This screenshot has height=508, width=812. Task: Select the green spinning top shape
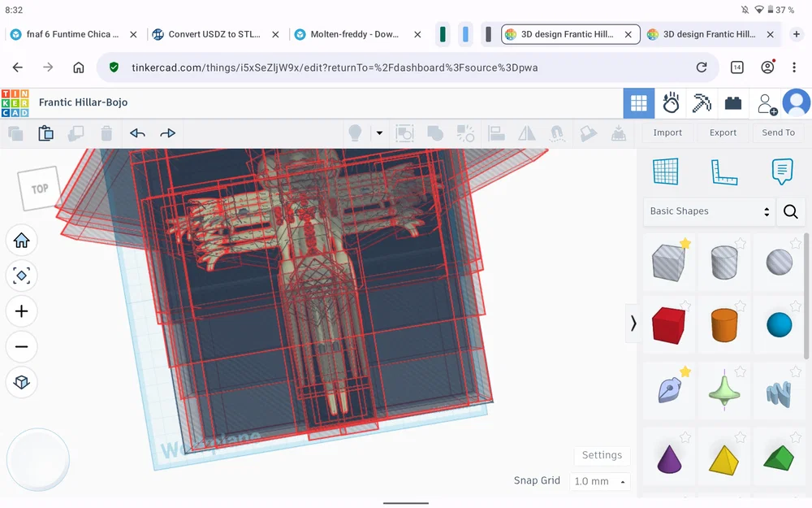point(724,391)
